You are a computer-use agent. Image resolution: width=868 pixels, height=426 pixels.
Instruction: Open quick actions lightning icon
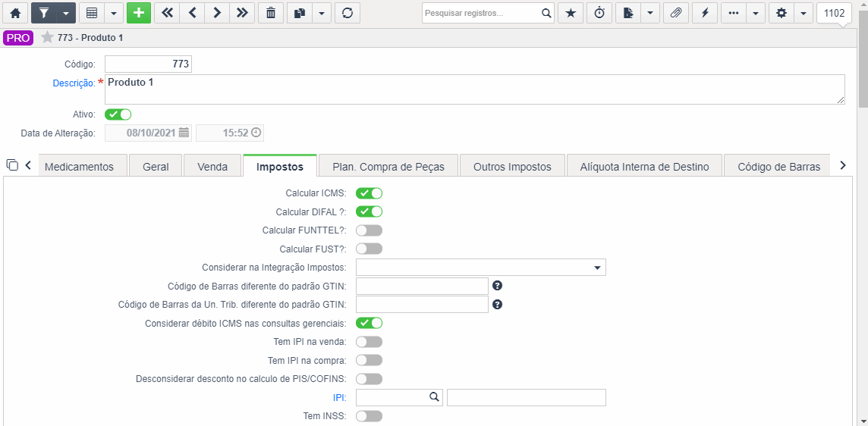[x=705, y=13]
